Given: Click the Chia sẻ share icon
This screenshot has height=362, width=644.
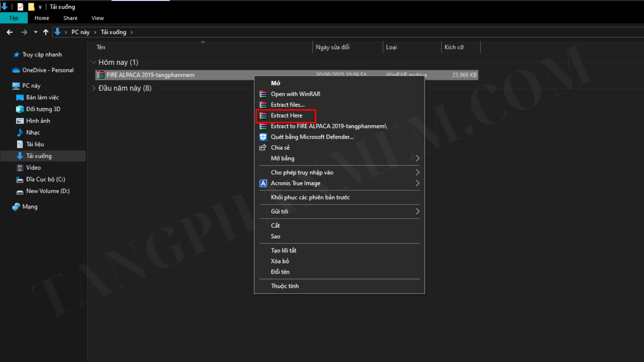Looking at the screenshot, I should click(x=263, y=148).
